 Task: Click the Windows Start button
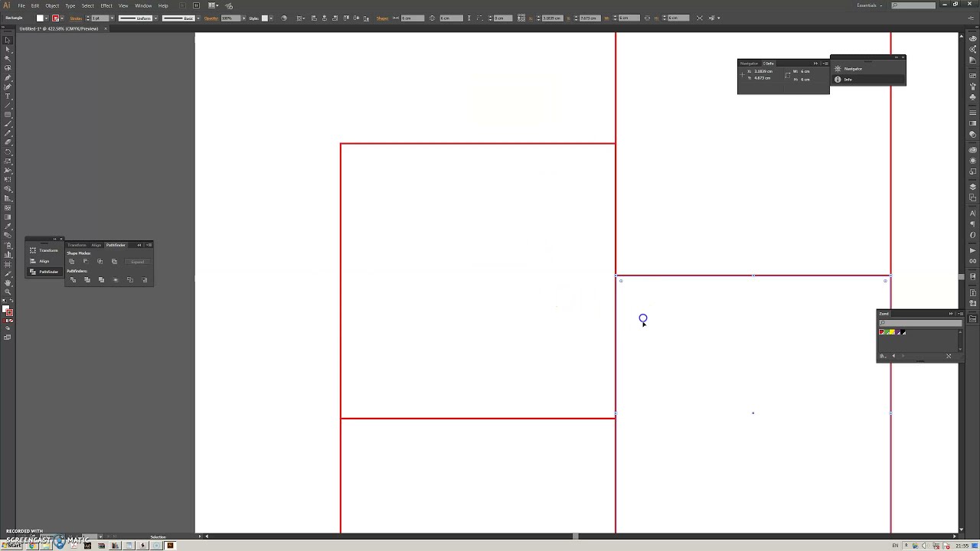click(x=11, y=546)
